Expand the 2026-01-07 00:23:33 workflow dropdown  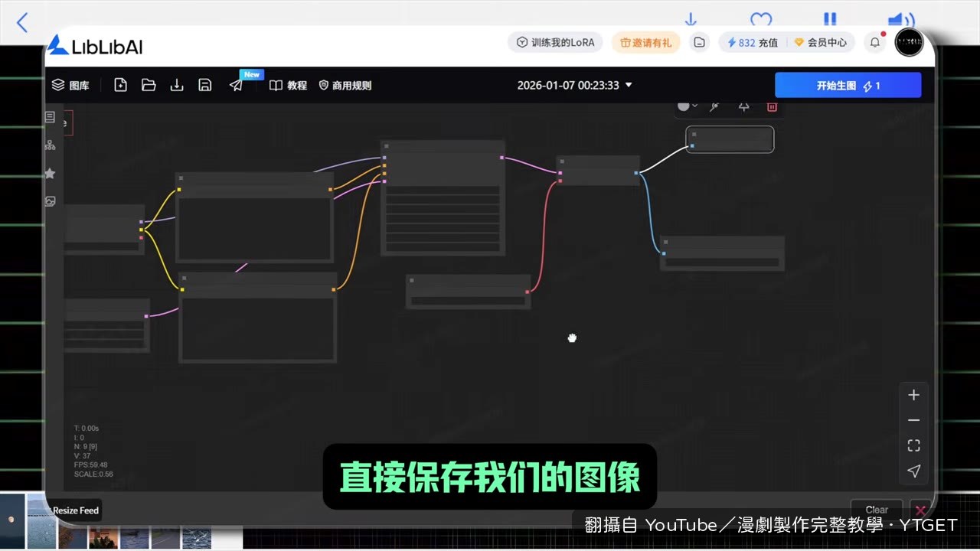pos(574,85)
